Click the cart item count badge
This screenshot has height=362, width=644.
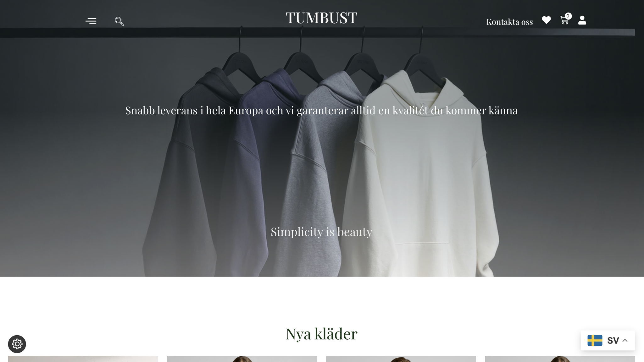tap(568, 16)
